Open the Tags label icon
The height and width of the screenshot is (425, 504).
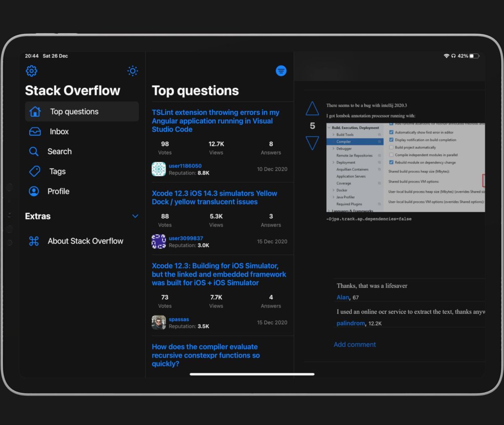pos(34,171)
